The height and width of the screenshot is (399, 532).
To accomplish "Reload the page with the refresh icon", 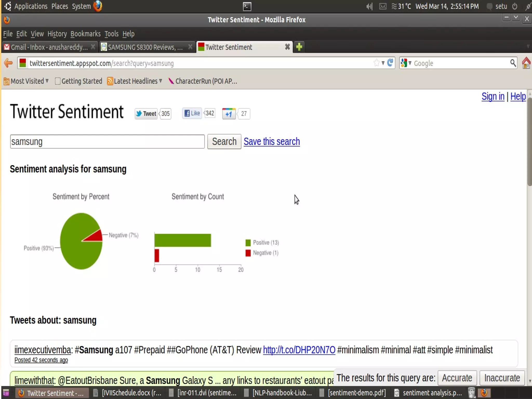I will [x=390, y=63].
